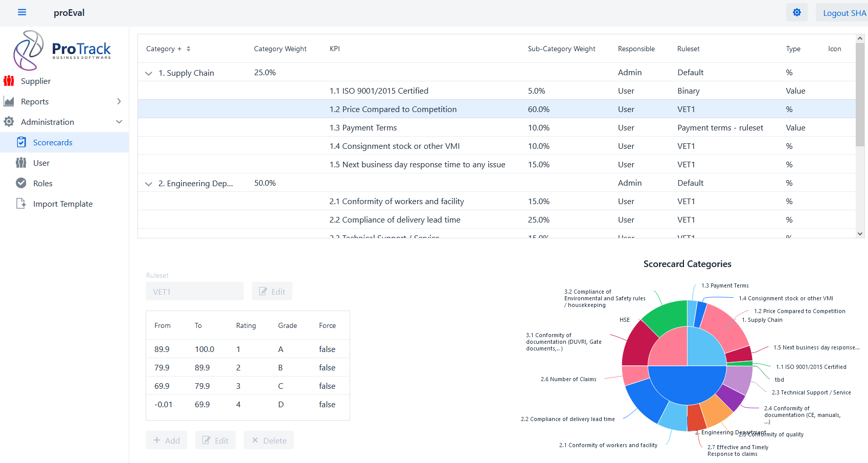The image size is (868, 463).
Task: Click the Reports chart icon
Action: click(x=9, y=101)
